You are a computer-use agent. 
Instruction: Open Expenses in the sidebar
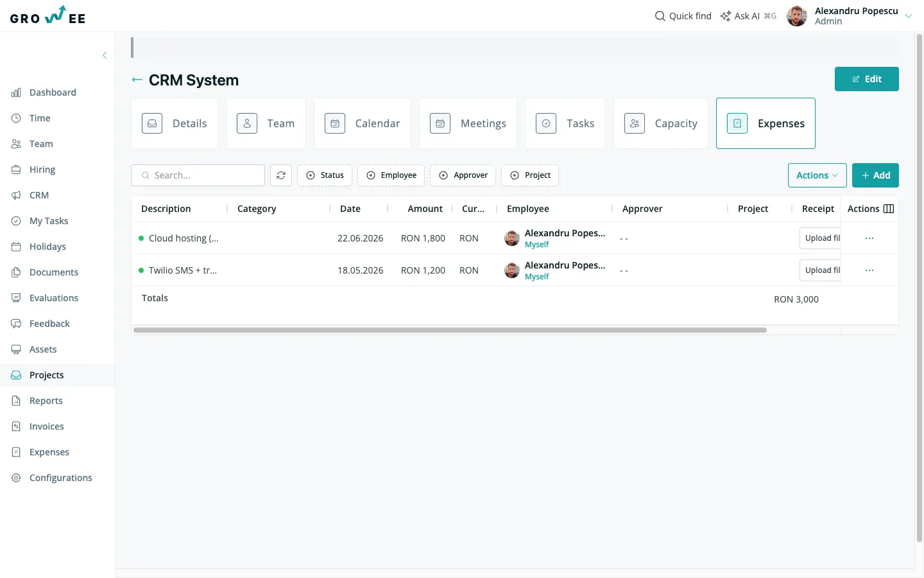[49, 452]
